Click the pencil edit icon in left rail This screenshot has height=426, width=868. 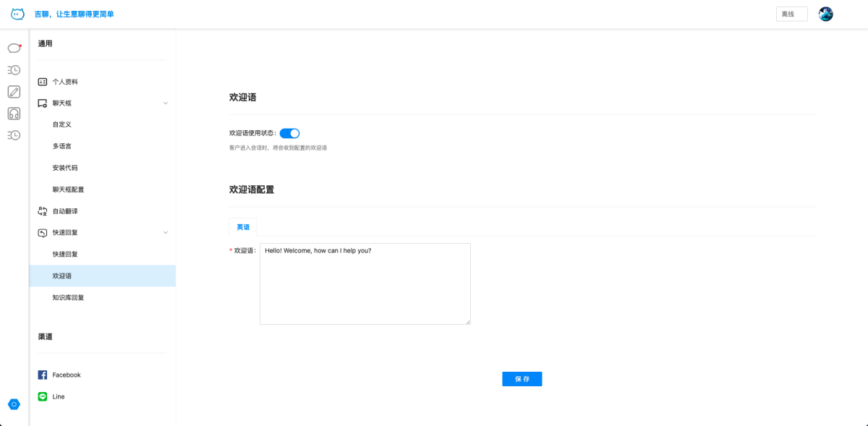(x=14, y=92)
